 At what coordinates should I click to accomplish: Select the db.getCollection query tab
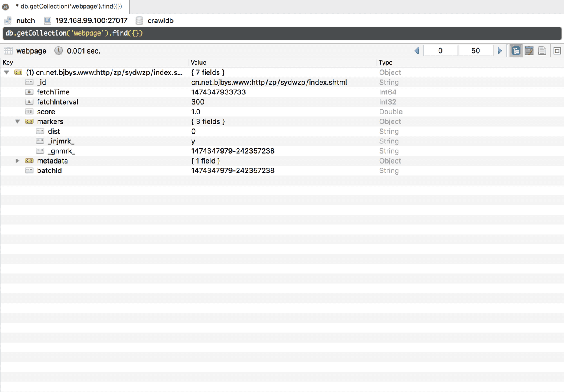[x=69, y=7]
